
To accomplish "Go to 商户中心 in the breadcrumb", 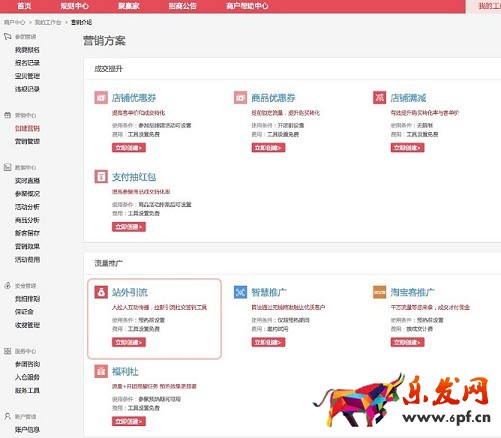I will 14,22.
